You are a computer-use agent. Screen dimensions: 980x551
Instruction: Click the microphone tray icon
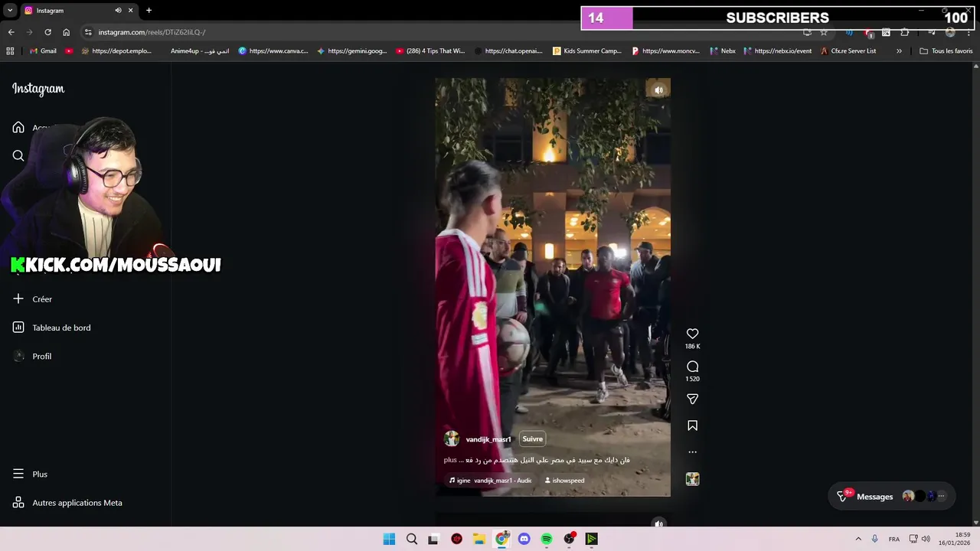coord(874,539)
